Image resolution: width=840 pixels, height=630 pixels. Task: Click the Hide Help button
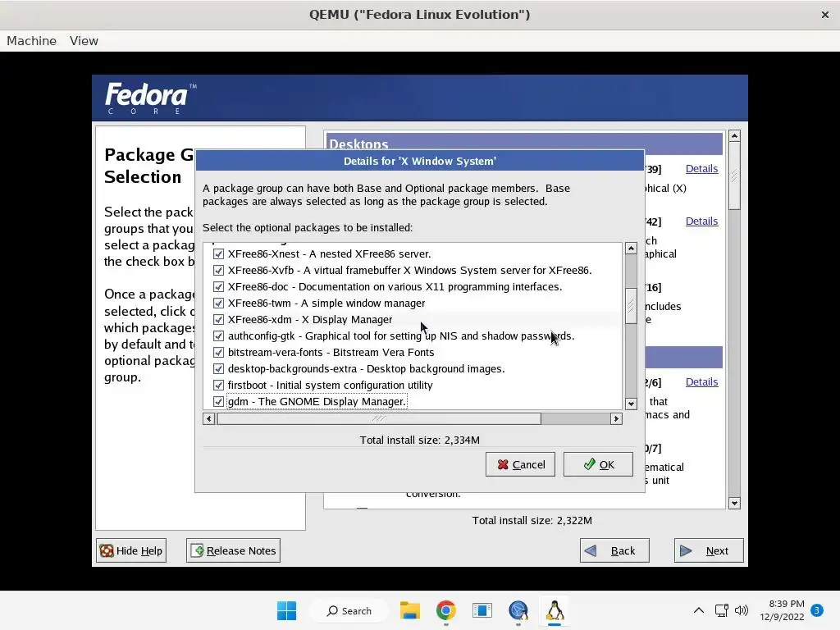tap(131, 550)
